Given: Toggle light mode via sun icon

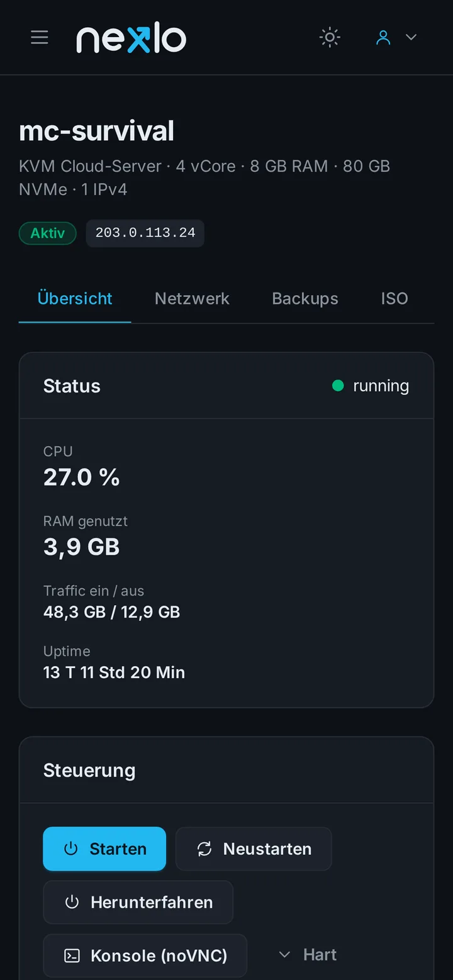Looking at the screenshot, I should click(330, 37).
